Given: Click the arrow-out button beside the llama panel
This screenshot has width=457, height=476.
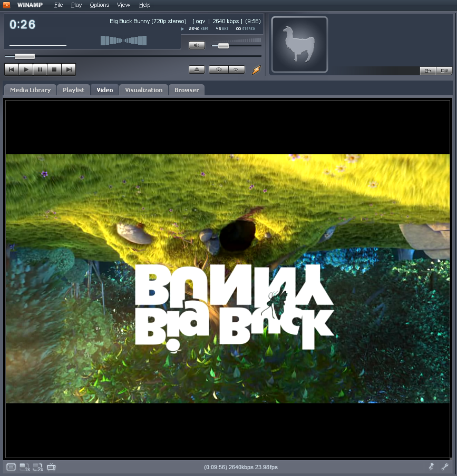Looking at the screenshot, I should (428, 71).
